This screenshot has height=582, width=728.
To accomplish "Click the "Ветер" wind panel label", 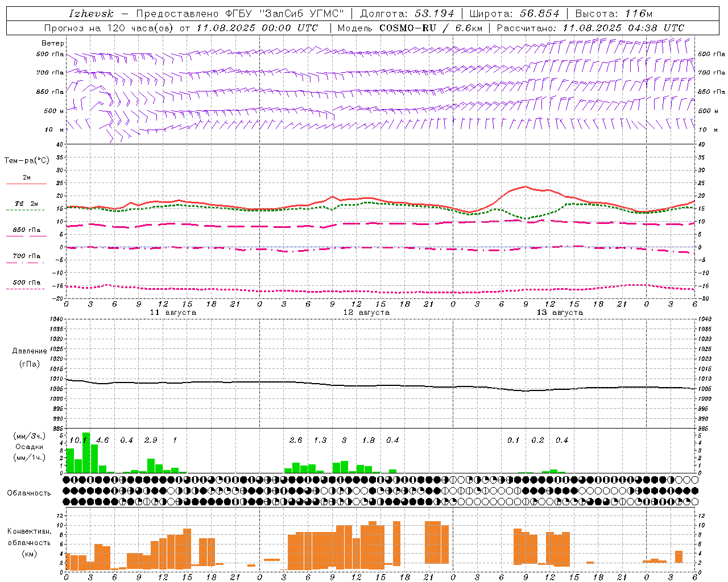I will [x=53, y=43].
